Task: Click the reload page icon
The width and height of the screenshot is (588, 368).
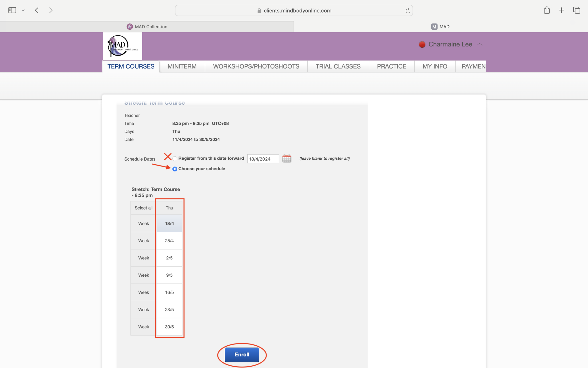Action: (x=408, y=11)
